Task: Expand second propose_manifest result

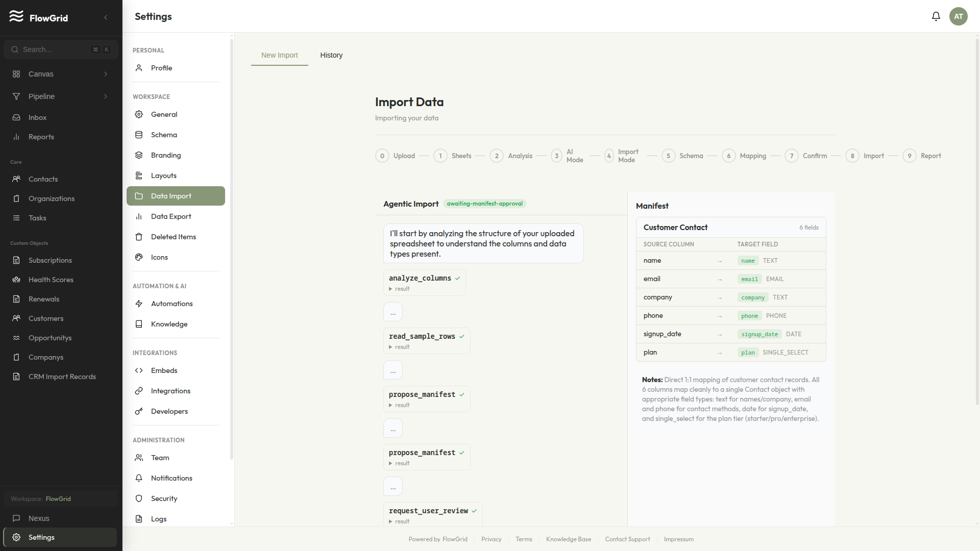Action: pos(399,463)
